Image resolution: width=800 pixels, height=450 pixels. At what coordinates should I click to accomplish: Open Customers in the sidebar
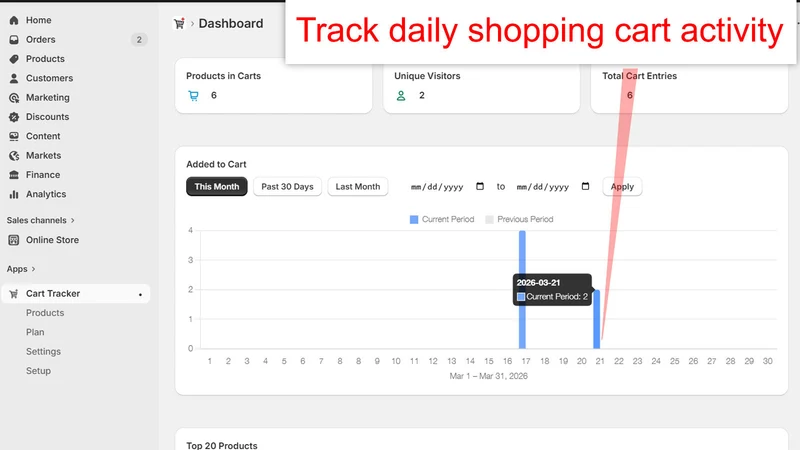click(x=49, y=79)
